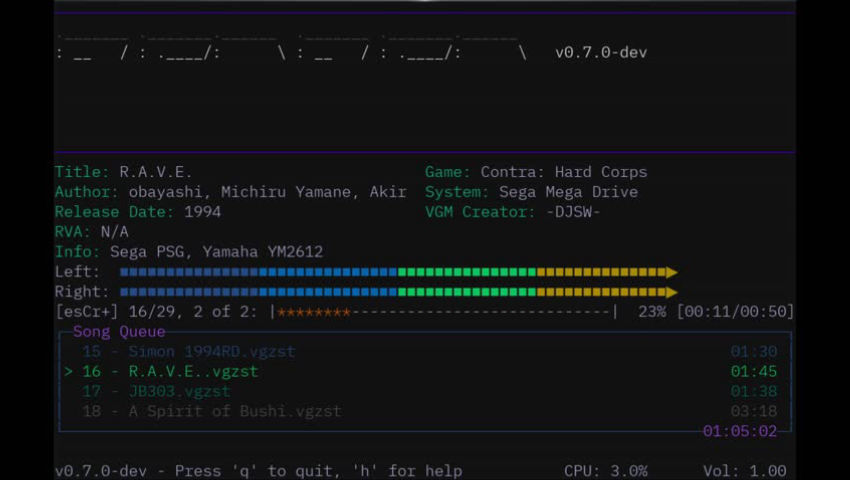Click the game name Contra: Hard Corps

click(564, 172)
